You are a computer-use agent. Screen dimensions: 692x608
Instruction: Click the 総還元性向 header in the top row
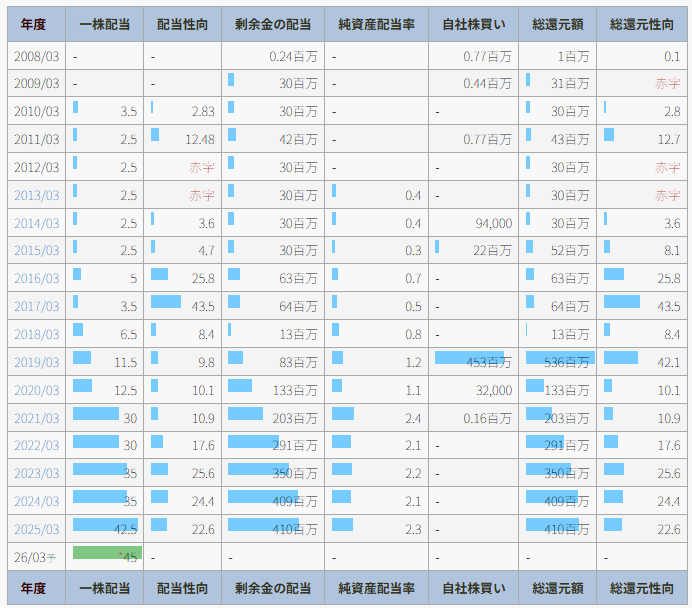(642, 24)
